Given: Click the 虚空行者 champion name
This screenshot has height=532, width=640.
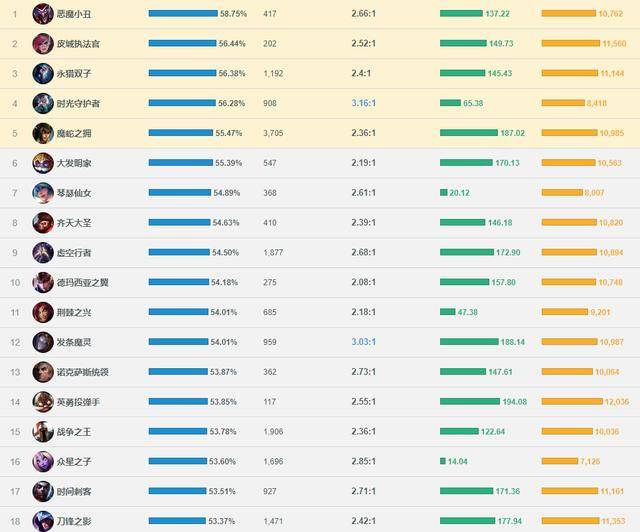Looking at the screenshot, I should click(x=74, y=252).
